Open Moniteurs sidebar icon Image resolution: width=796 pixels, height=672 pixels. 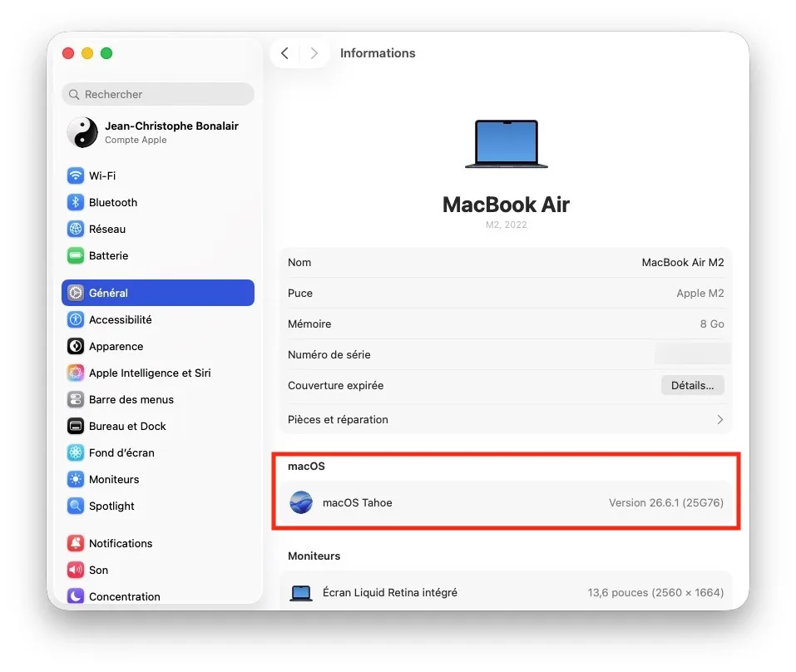(76, 479)
